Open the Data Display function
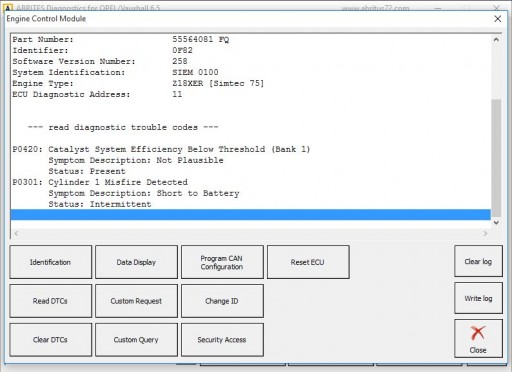 coord(136,262)
